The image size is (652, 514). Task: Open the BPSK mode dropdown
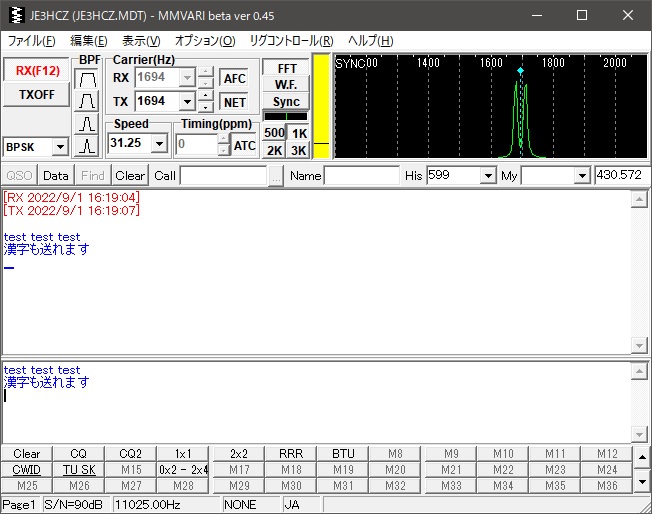pos(59,147)
